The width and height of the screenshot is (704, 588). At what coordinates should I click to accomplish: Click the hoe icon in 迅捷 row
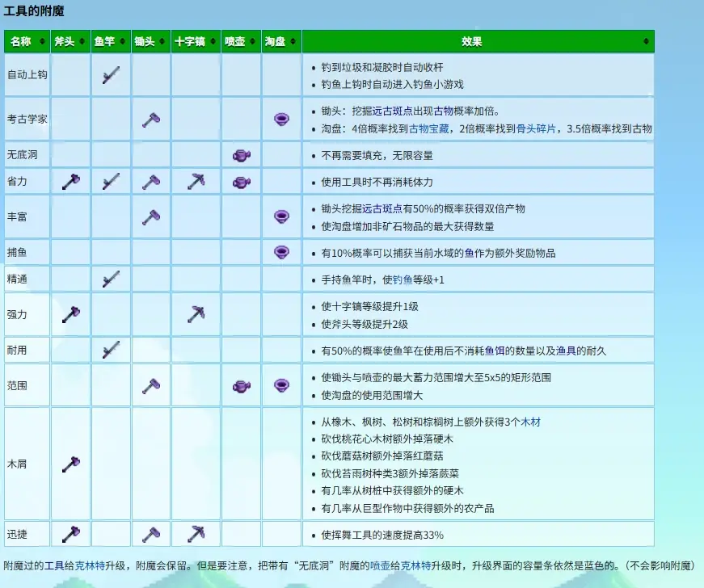(x=151, y=534)
